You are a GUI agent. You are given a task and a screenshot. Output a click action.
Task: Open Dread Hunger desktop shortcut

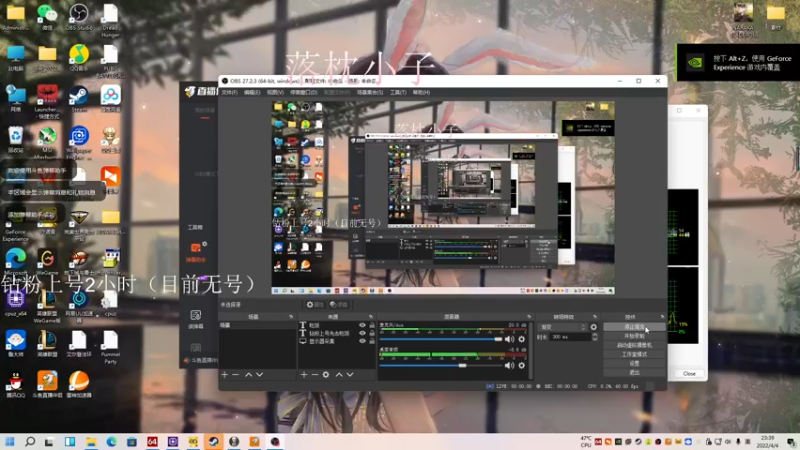click(x=110, y=20)
